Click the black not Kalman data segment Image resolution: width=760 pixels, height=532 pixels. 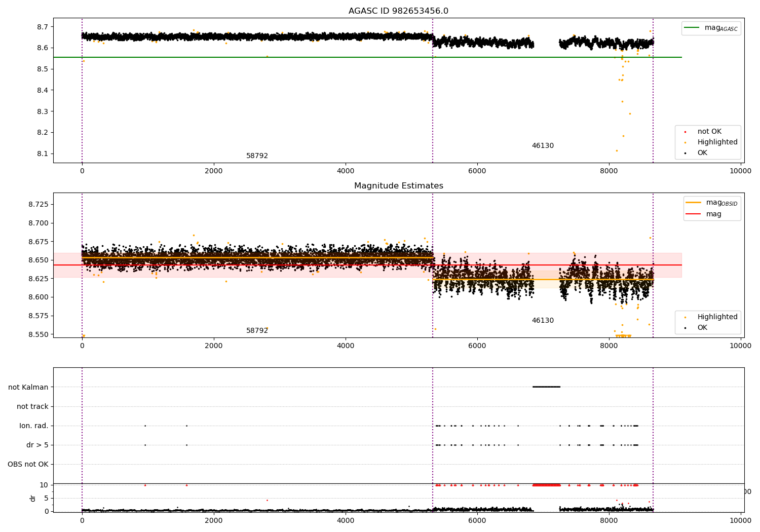pos(546,387)
